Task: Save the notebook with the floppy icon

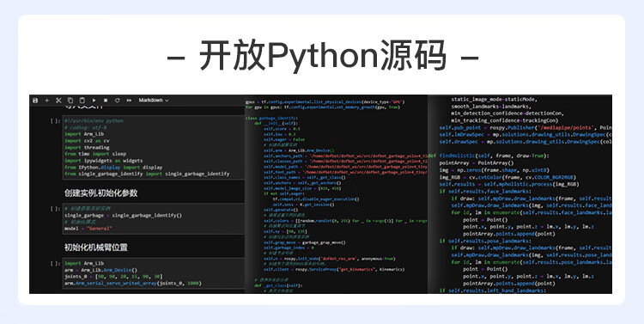Action: coord(35,101)
